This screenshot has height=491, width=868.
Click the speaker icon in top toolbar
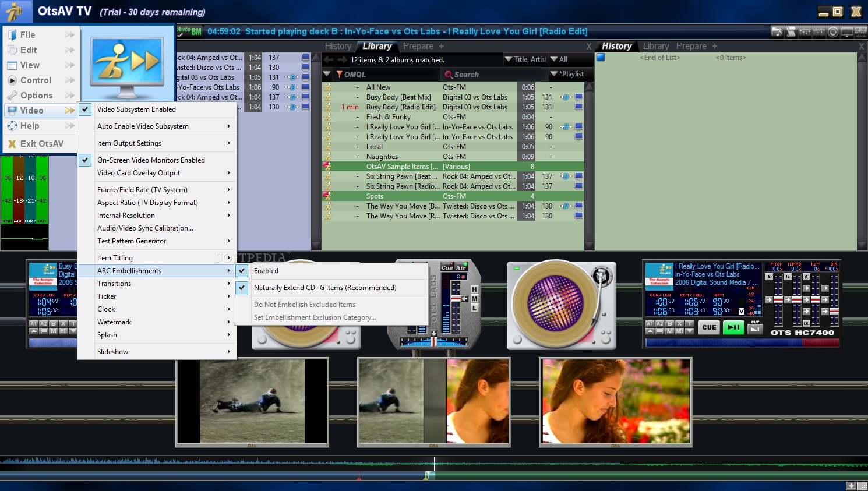point(833,31)
